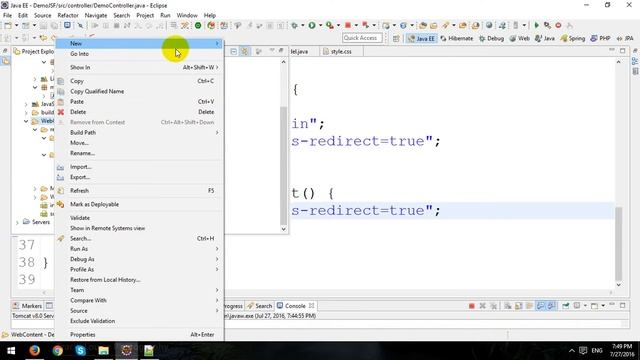Switch to Java EE perspective
This screenshot has height=360, width=640.
tap(421, 38)
